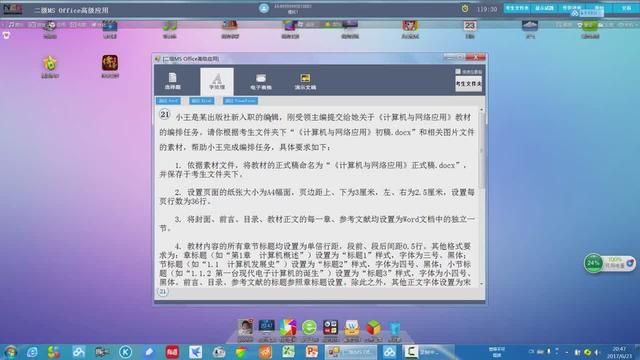Click the timer clock icon in top bar
The image size is (640, 360).
pos(465,9)
